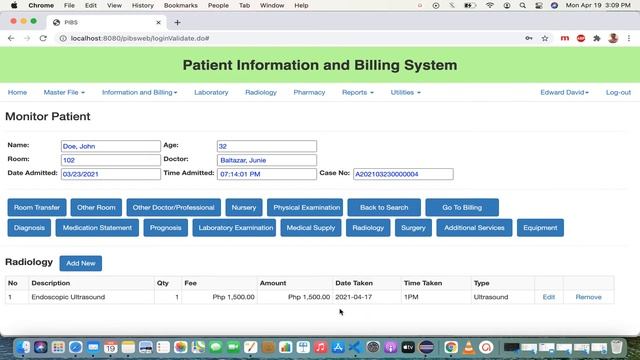The width and height of the screenshot is (640, 360).
Task: Click the Physical Examination button
Action: [x=305, y=207]
